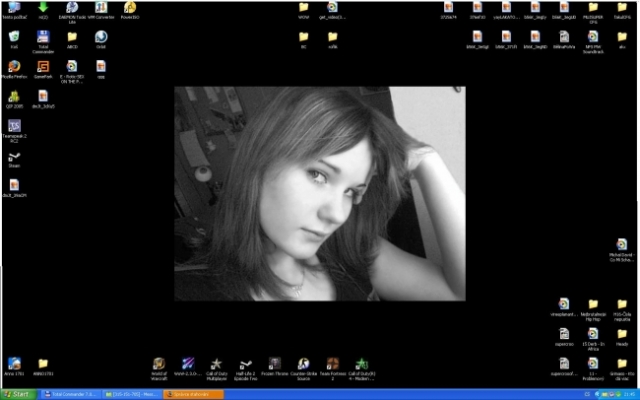Open the Michal David media file icon

pos(622,250)
